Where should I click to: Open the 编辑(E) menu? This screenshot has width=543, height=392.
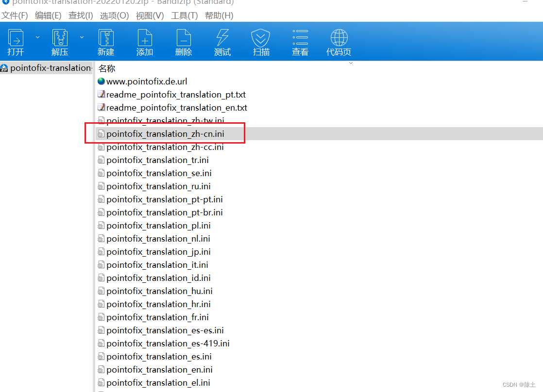pyautogui.click(x=48, y=16)
